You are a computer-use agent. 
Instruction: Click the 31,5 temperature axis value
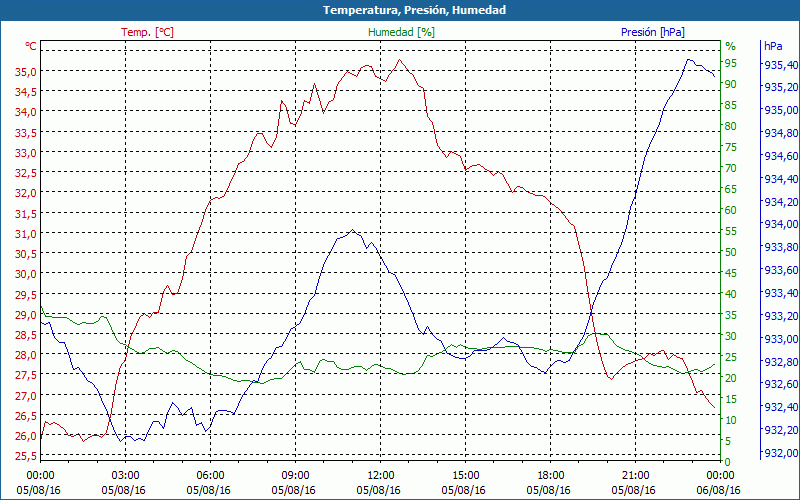(x=25, y=214)
